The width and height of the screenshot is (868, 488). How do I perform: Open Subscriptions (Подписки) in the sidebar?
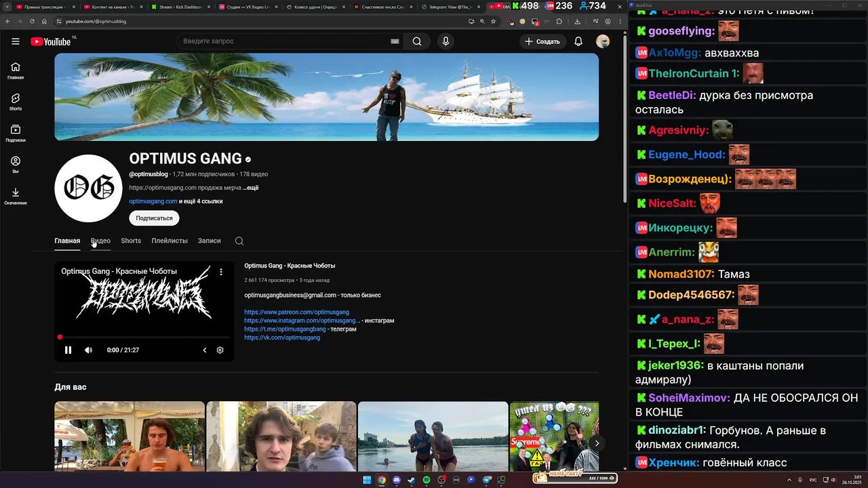pos(16,134)
